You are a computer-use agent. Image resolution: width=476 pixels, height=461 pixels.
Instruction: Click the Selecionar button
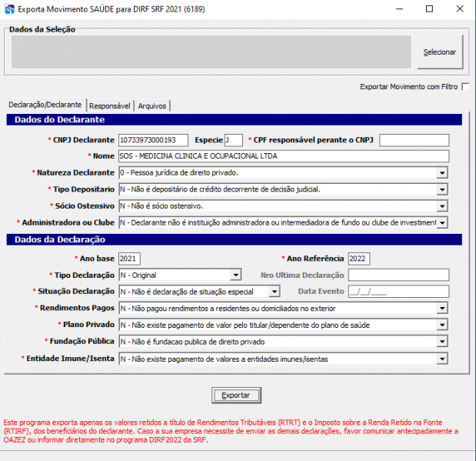440,52
